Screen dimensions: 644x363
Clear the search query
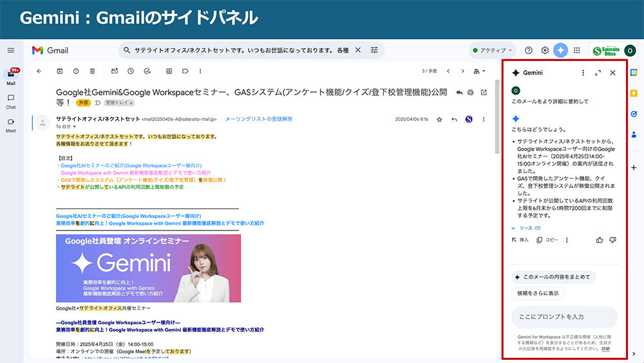click(357, 50)
